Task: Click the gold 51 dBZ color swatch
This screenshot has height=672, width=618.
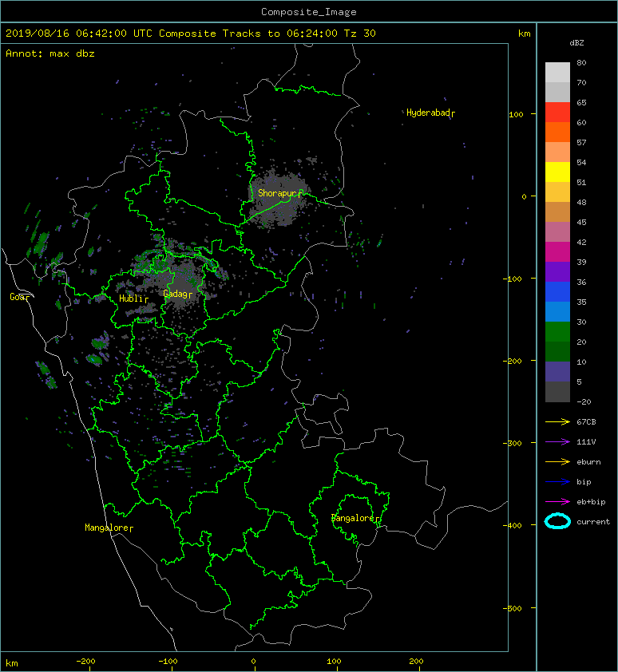Action: tap(557, 192)
